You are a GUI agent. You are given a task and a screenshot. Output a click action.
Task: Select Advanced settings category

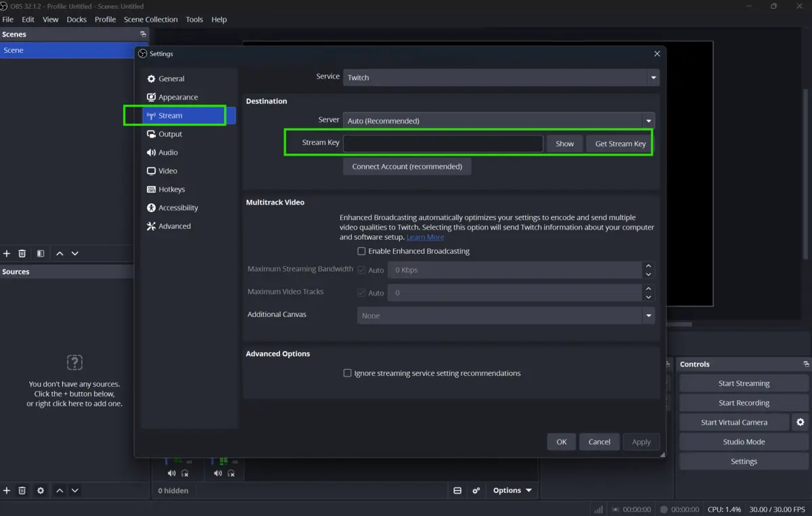189,226
